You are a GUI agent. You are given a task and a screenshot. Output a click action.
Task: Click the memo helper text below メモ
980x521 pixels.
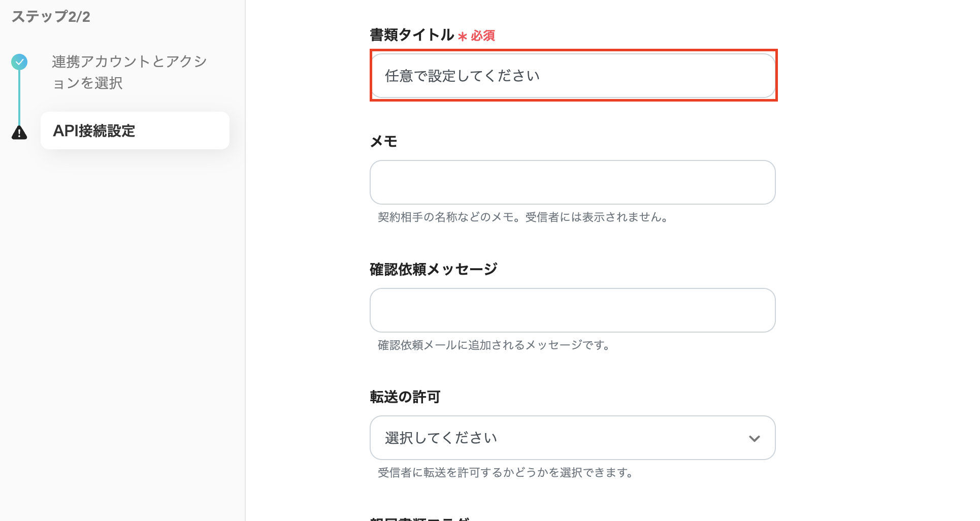click(523, 218)
